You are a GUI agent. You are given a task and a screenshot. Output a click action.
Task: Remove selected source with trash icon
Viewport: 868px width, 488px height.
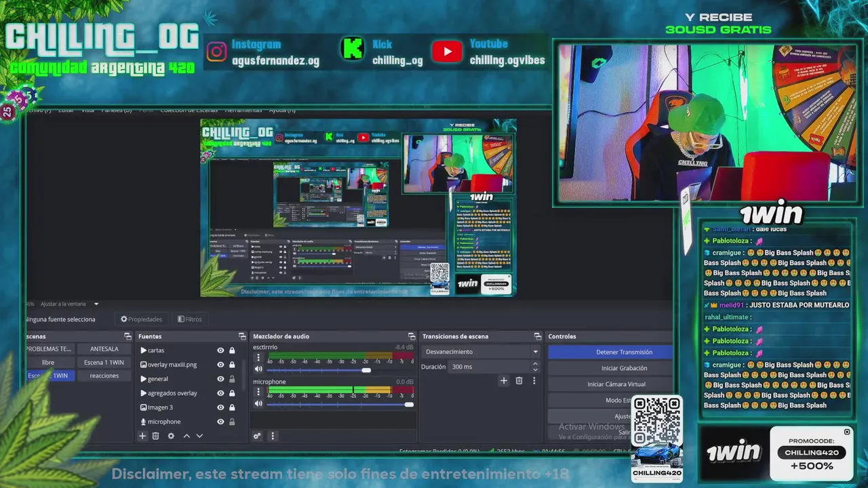pyautogui.click(x=155, y=436)
